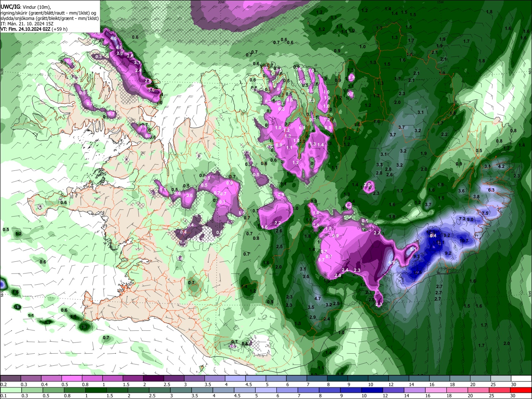
Task: Select the bright pink 0.5 swatch in the snow scale
Action: coord(71,379)
